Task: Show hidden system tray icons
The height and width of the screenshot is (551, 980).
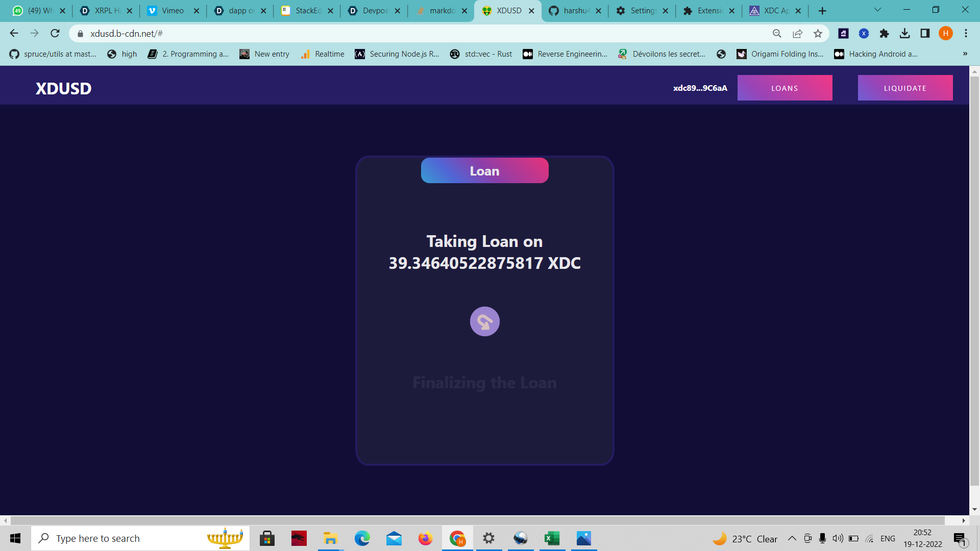Action: (x=792, y=538)
